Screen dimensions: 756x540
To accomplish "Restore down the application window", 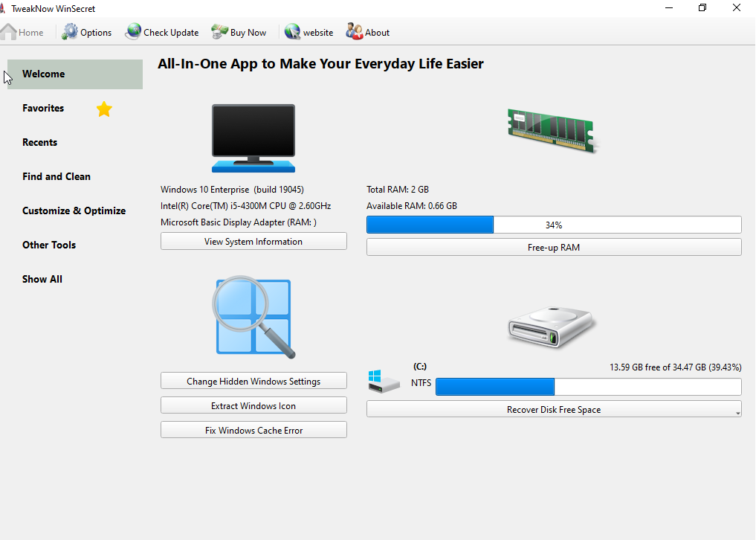I will 702,7.
